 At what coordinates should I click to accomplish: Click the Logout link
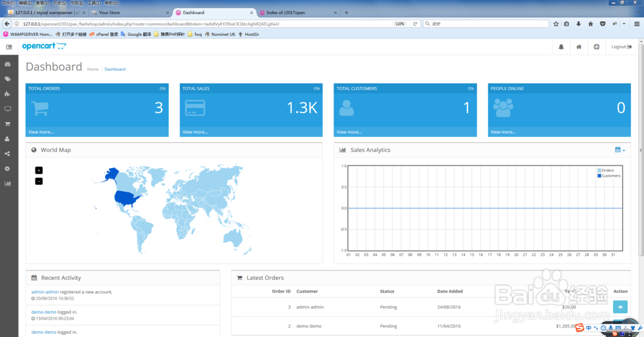point(621,47)
